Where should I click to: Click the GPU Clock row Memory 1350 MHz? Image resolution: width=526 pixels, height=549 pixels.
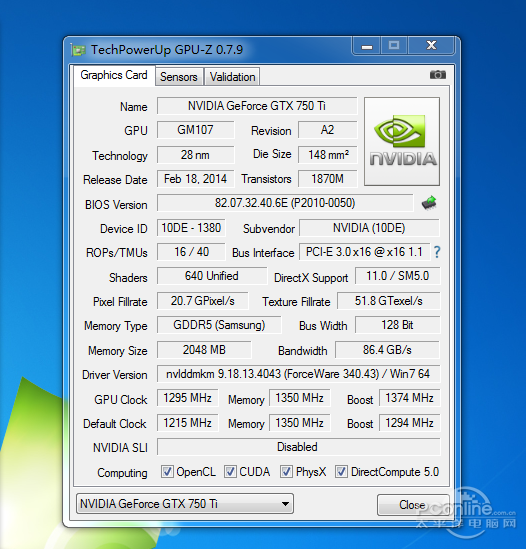coord(299,398)
